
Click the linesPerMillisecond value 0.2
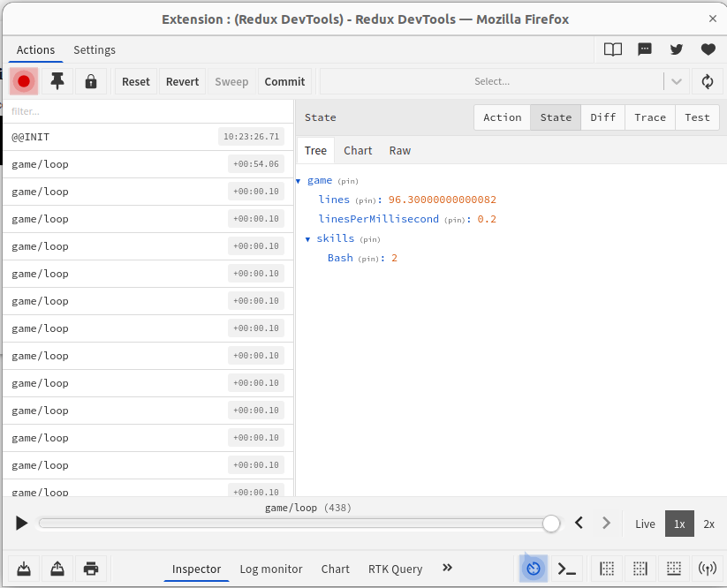click(487, 219)
